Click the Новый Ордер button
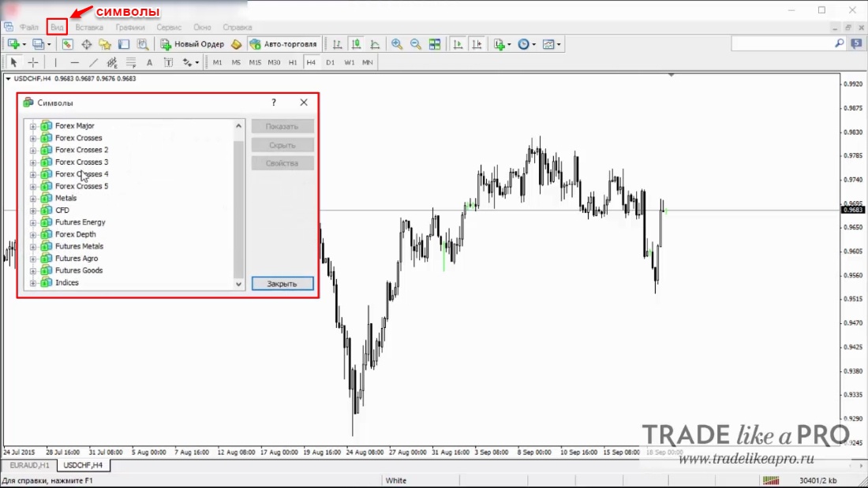 pyautogui.click(x=192, y=44)
